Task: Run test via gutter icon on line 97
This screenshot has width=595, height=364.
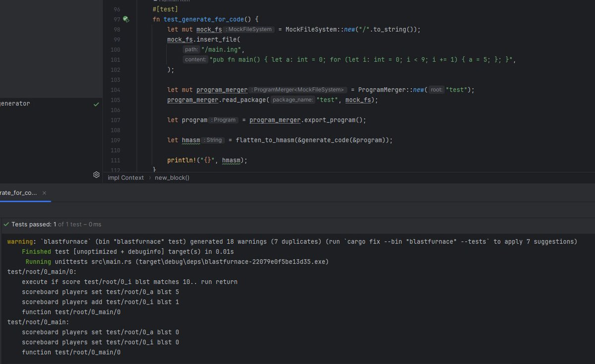Action: tap(126, 19)
